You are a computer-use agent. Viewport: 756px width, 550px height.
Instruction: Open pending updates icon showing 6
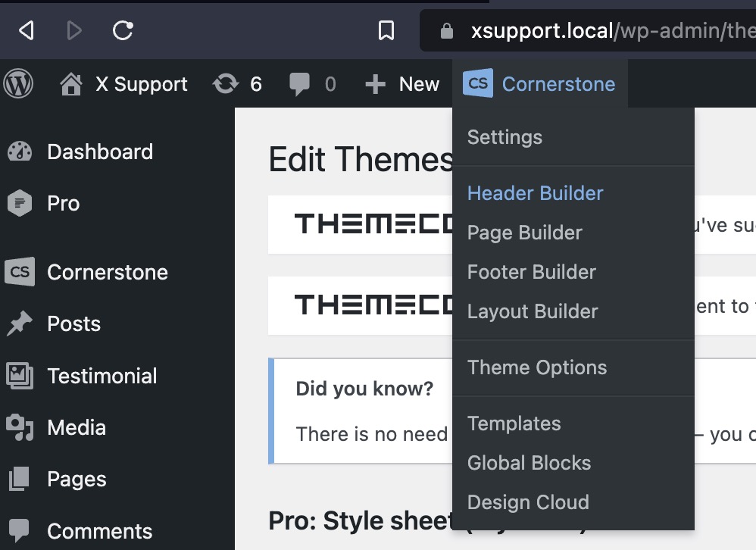click(x=226, y=84)
